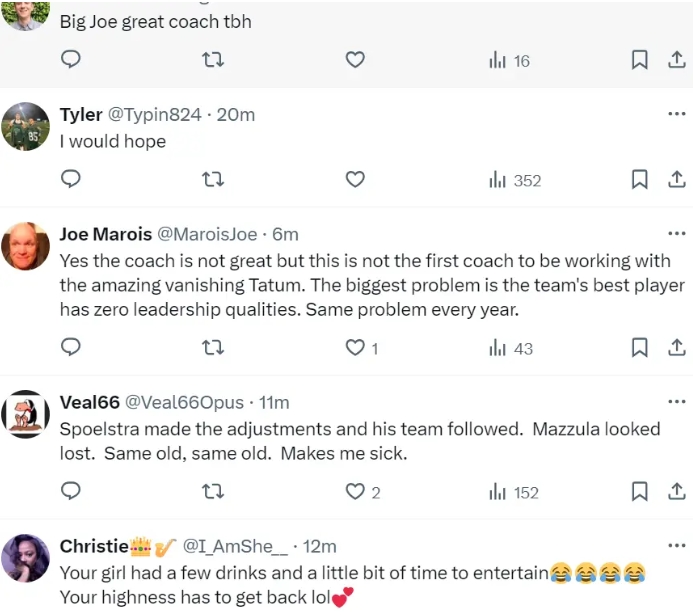
Task: View analytics showing 352 views
Action: 514,180
